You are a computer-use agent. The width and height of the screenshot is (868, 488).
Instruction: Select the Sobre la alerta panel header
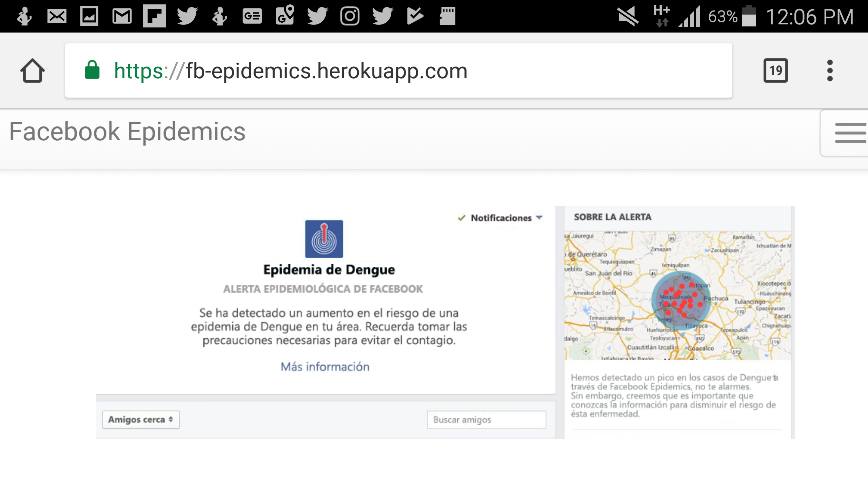tap(612, 217)
